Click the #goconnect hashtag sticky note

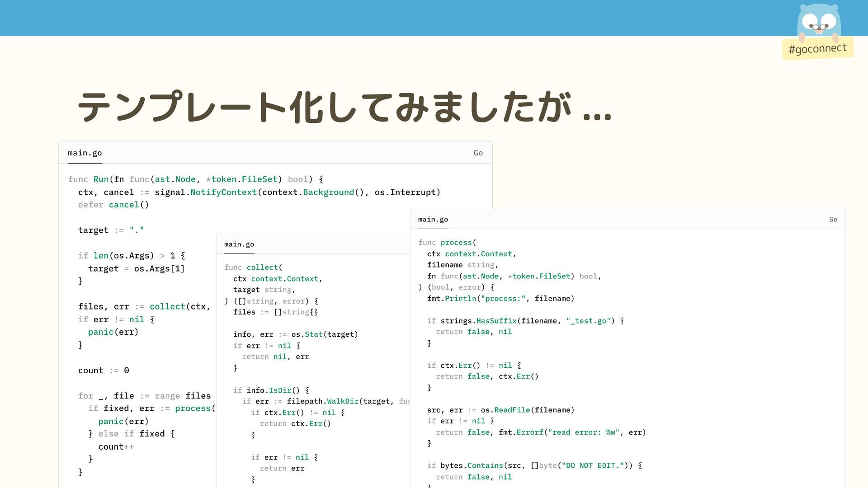pos(817,48)
